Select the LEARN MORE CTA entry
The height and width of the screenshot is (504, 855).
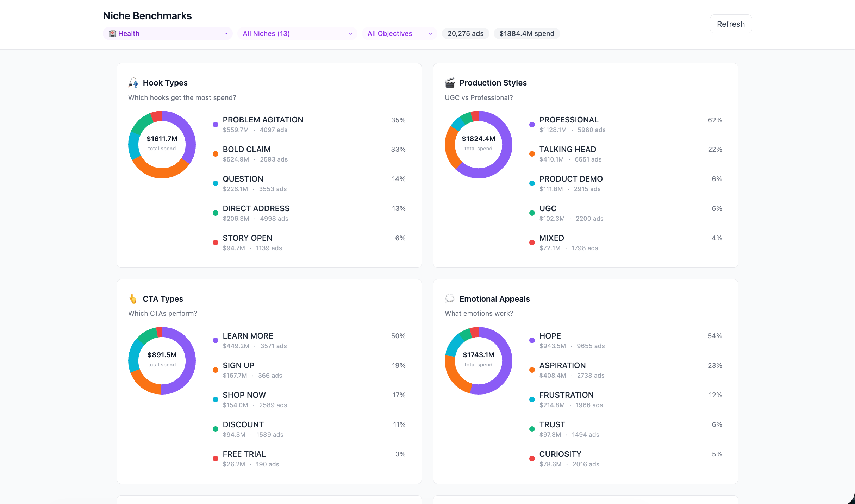coord(248,336)
